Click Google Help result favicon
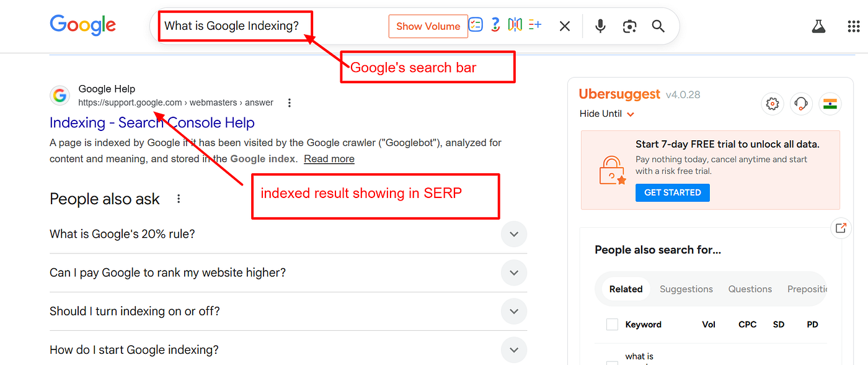 (60, 96)
